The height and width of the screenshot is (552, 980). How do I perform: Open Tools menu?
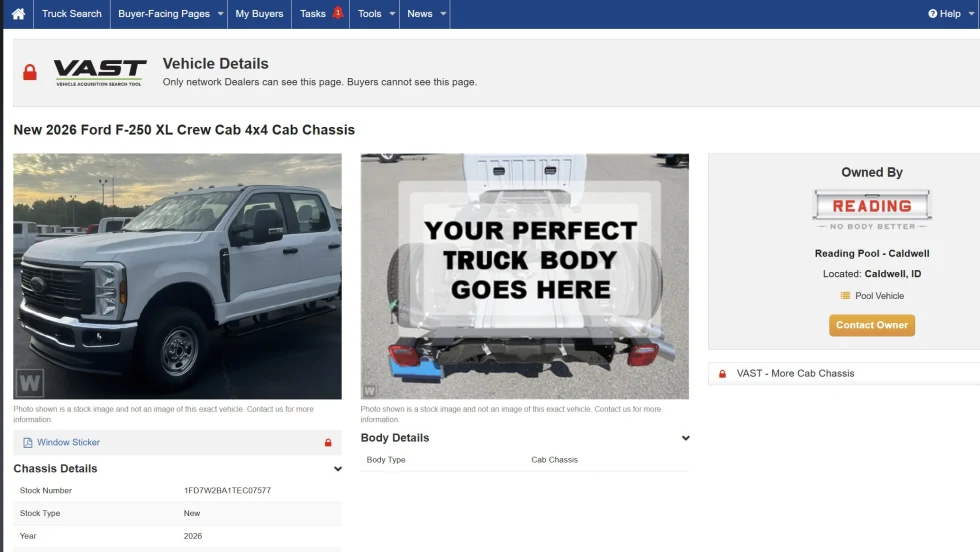tap(369, 14)
